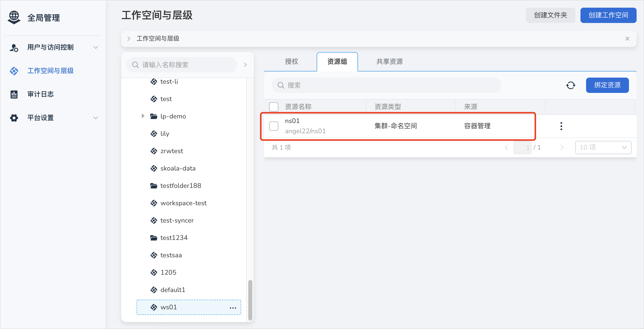Expand the lp-demo folder tree arrow
The image size is (644, 329).
click(x=143, y=116)
